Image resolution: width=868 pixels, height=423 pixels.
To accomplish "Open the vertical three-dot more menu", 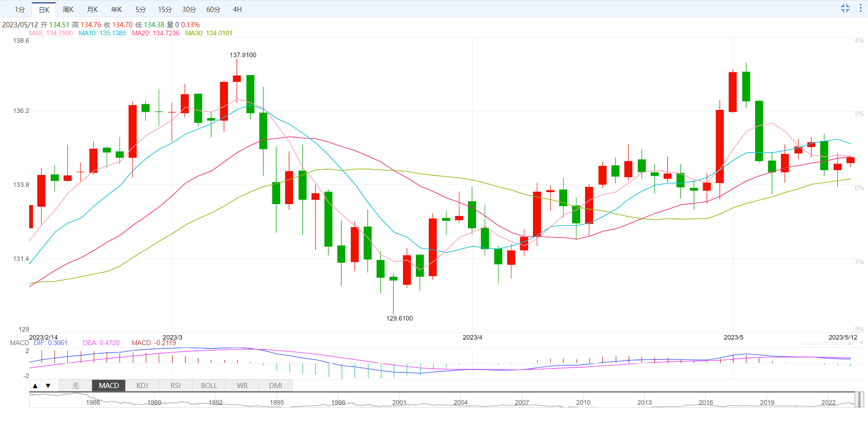I will pos(861,8).
